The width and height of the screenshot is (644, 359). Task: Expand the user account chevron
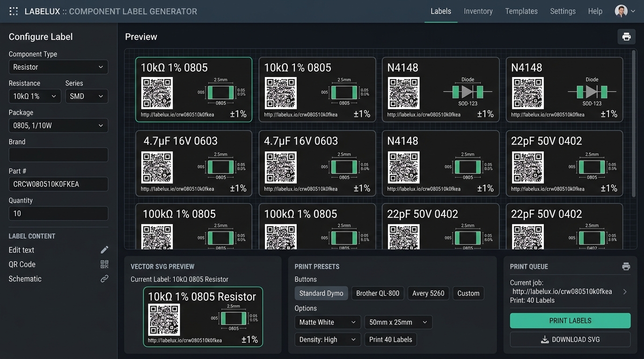[633, 12]
